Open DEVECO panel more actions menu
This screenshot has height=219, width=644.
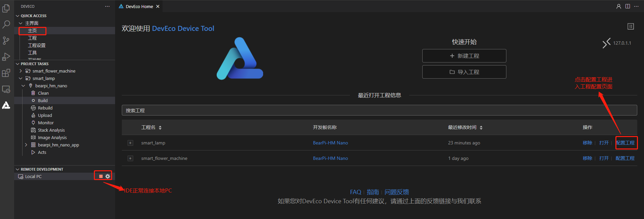click(107, 6)
